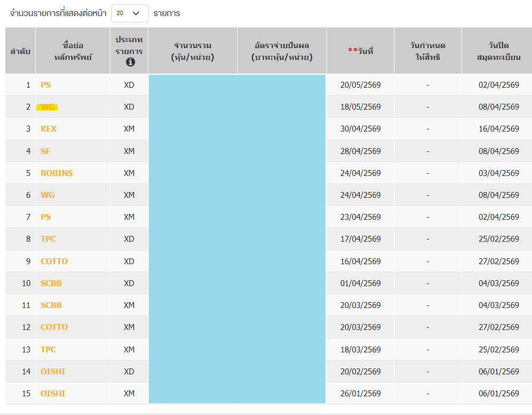Open the KEX stock symbol link
This screenshot has width=532, height=415.
coord(48,129)
